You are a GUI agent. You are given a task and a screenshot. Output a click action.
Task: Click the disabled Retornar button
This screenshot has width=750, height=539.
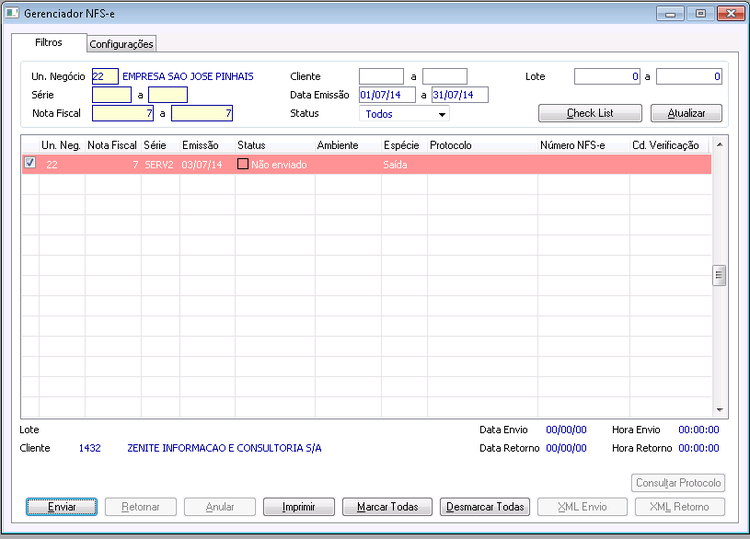141,507
